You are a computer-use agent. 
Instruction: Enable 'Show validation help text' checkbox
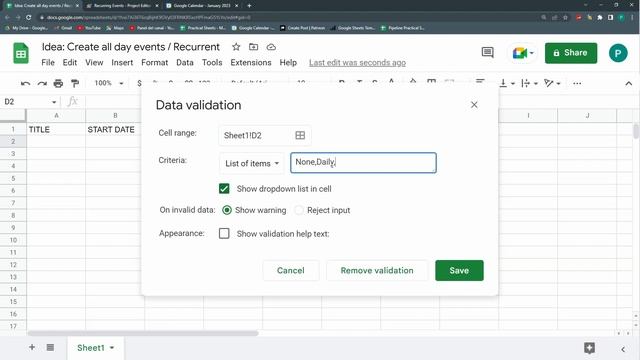coord(224,233)
